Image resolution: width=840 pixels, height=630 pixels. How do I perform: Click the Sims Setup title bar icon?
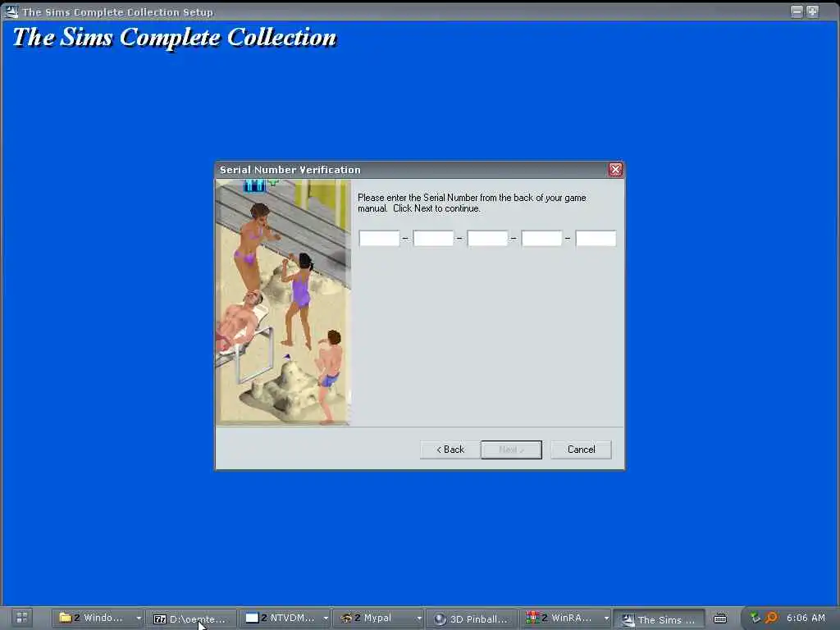(11, 11)
